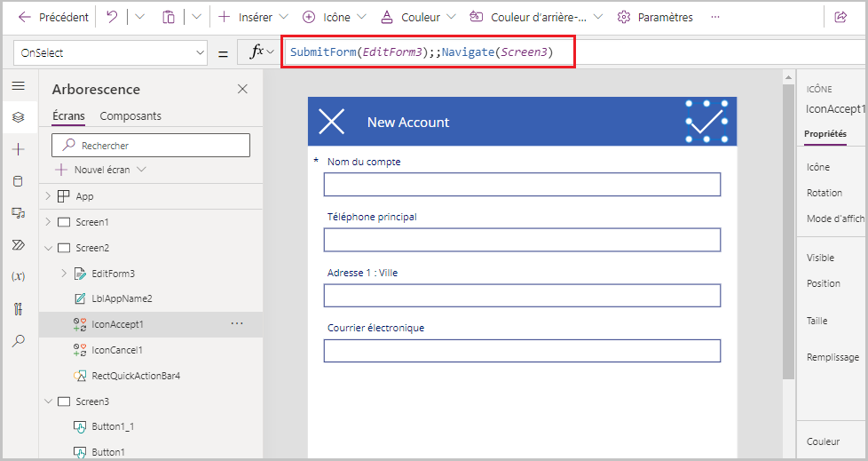868x461 pixels.
Task: Select IconCancel1 in the tree
Action: coord(117,350)
